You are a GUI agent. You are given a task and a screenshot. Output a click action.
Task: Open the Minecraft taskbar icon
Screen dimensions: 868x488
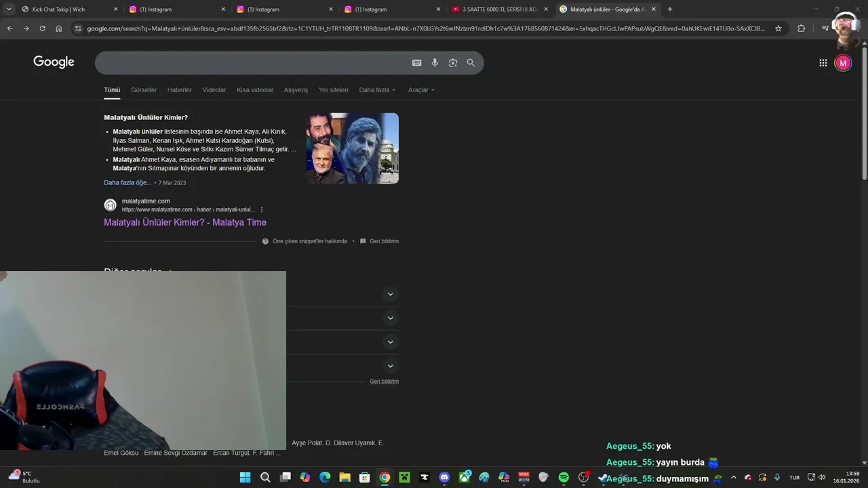404,477
